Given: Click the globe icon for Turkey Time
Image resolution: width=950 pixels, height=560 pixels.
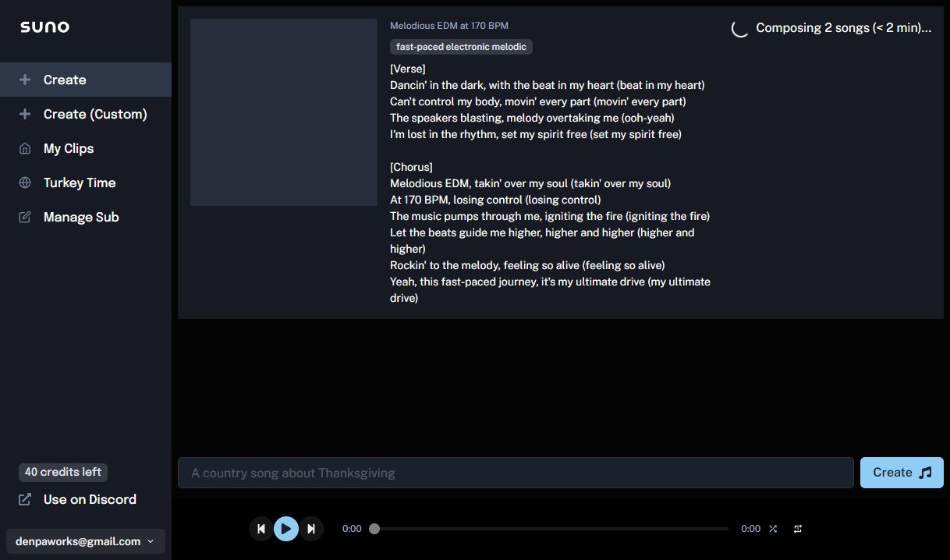Looking at the screenshot, I should click(x=25, y=183).
